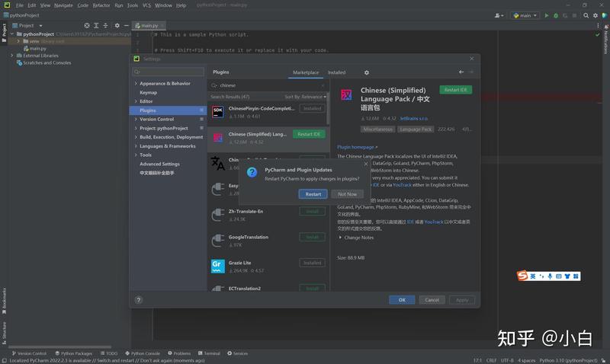
Task: Switch to the Installed plugins tab
Action: pos(336,72)
